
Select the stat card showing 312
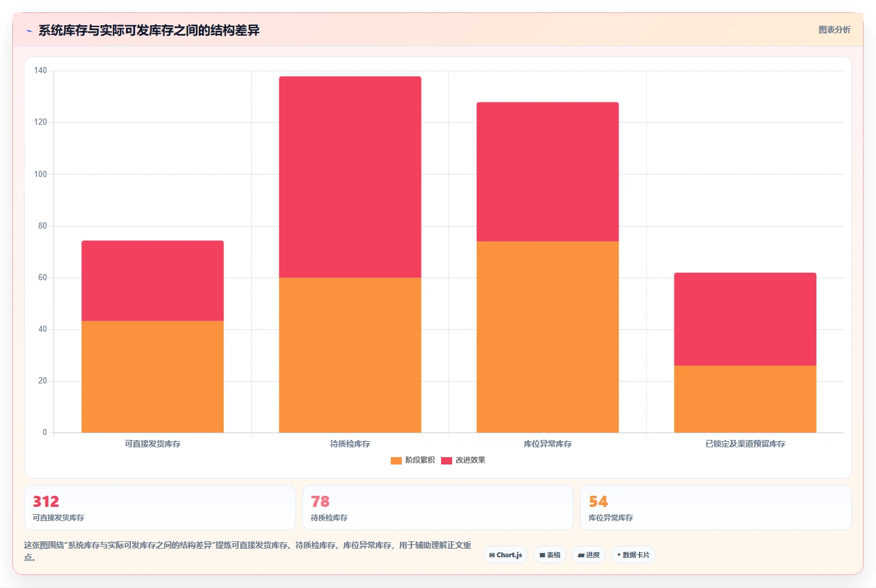coord(160,508)
